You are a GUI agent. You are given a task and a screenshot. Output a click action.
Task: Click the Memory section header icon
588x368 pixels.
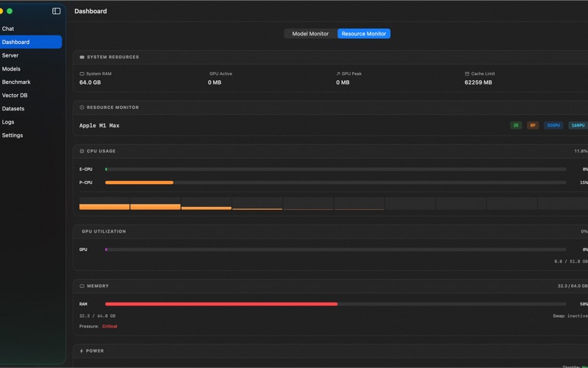pyautogui.click(x=82, y=286)
